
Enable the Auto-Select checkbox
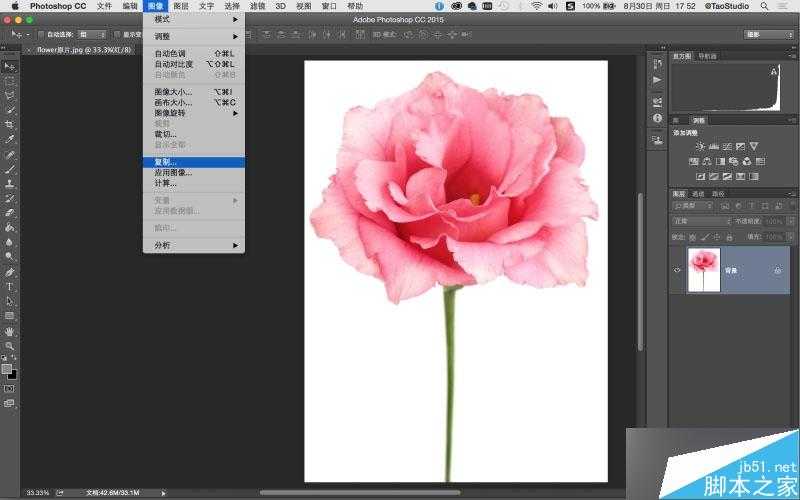pyautogui.click(x=40, y=34)
